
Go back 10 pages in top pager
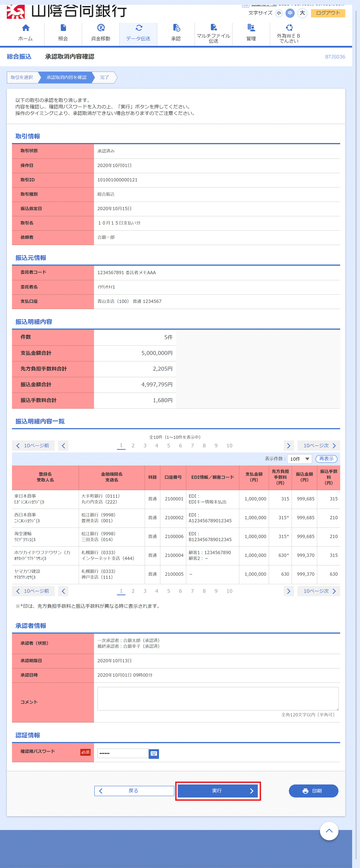coord(33,445)
